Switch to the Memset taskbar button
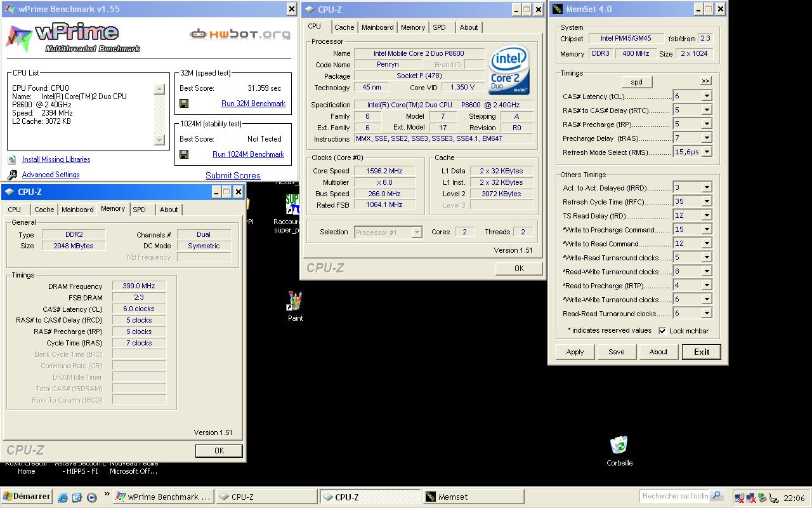Screen dimensions: 812x508 (x=473, y=497)
